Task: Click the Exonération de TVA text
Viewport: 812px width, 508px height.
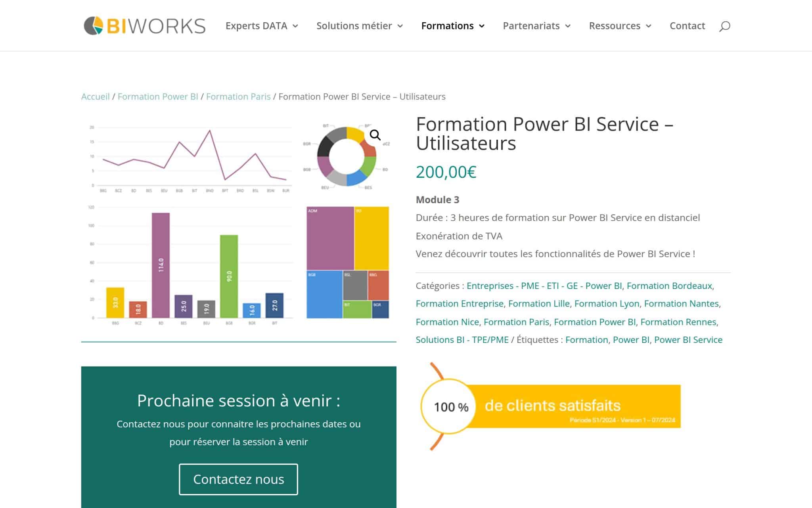Action: pos(459,236)
